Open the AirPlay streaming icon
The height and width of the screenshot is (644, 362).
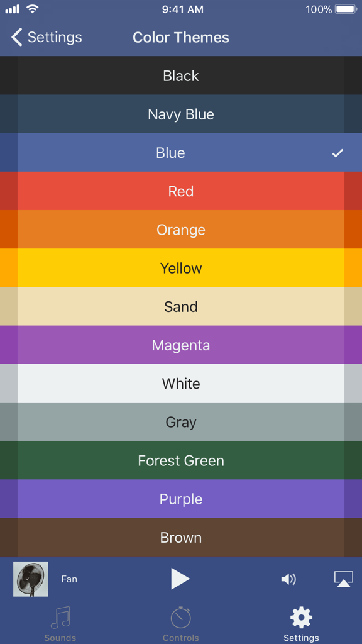click(343, 579)
